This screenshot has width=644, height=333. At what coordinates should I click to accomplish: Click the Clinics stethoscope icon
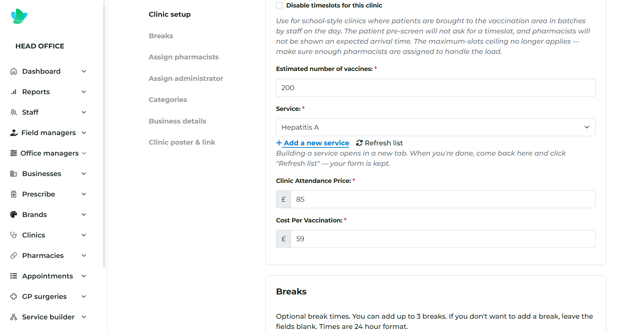point(14,235)
